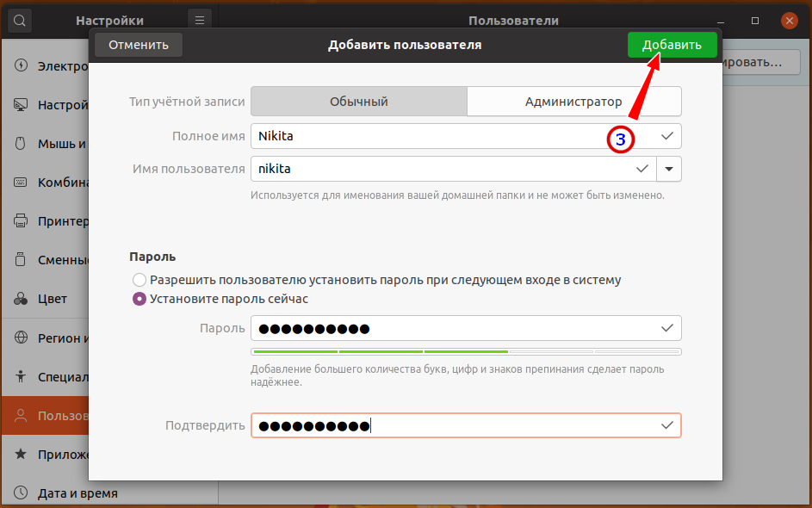Select 'Обычный' account type
The height and width of the screenshot is (508, 812).
pyautogui.click(x=359, y=102)
